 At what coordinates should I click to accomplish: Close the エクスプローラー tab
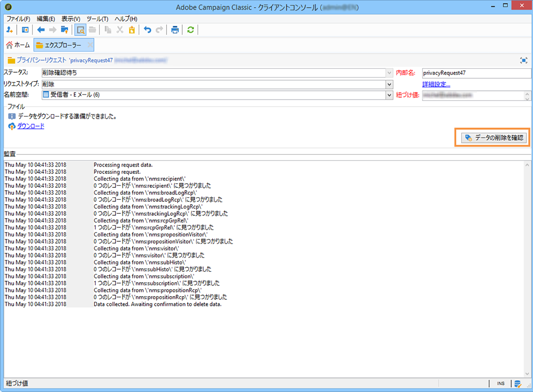click(x=90, y=45)
